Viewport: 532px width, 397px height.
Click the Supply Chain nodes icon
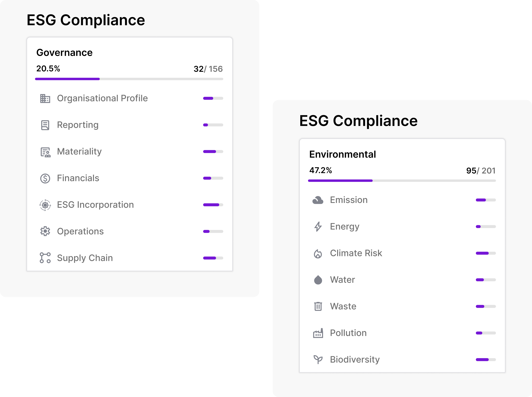(45, 258)
